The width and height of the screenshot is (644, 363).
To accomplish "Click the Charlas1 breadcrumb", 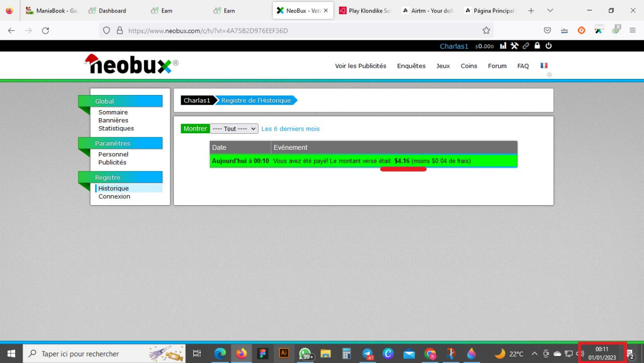I will point(197,101).
